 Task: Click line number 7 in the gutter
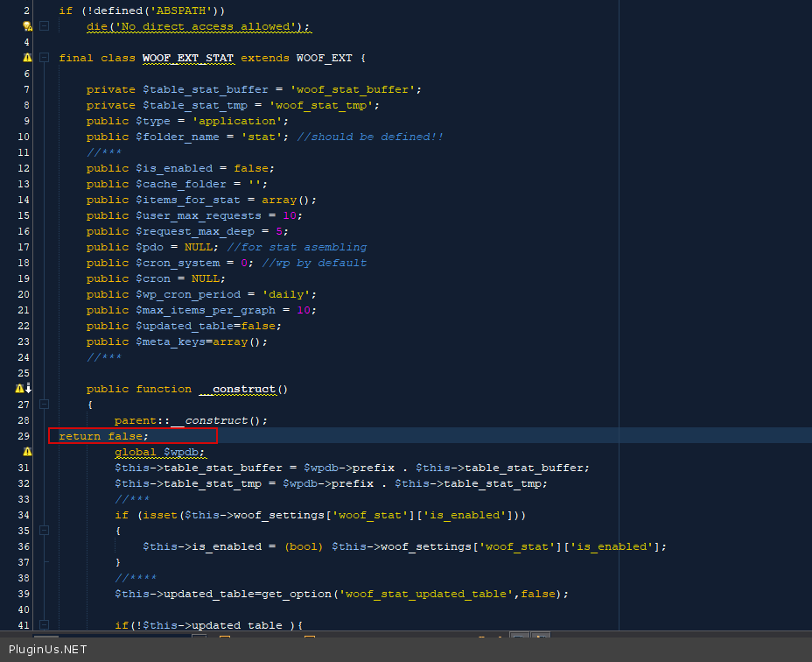[x=26, y=89]
